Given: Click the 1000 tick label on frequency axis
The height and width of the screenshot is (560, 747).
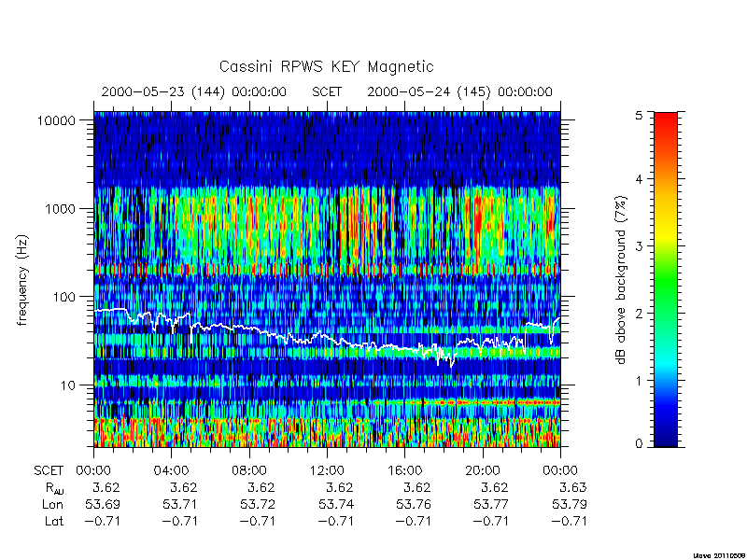Looking at the screenshot, I should 60,208.
